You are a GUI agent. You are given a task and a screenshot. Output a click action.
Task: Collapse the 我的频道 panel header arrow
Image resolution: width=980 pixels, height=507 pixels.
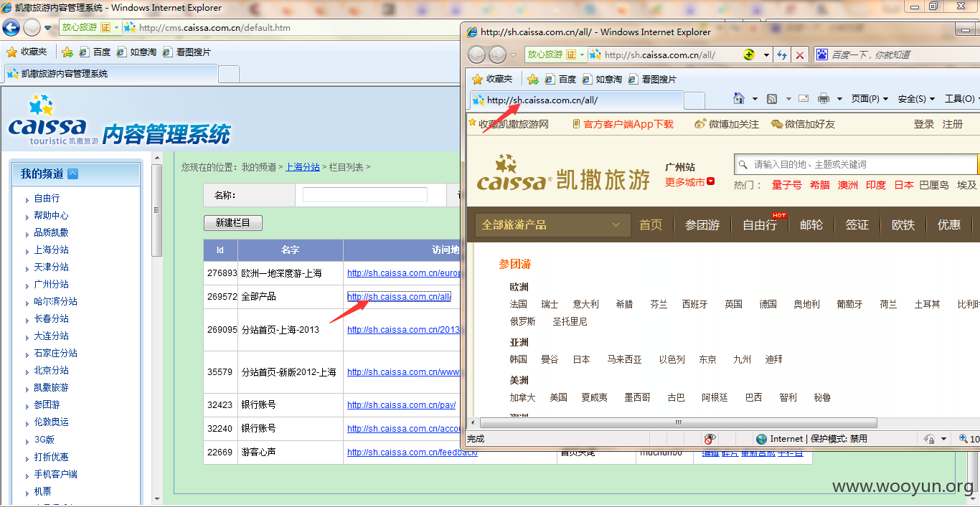click(72, 174)
